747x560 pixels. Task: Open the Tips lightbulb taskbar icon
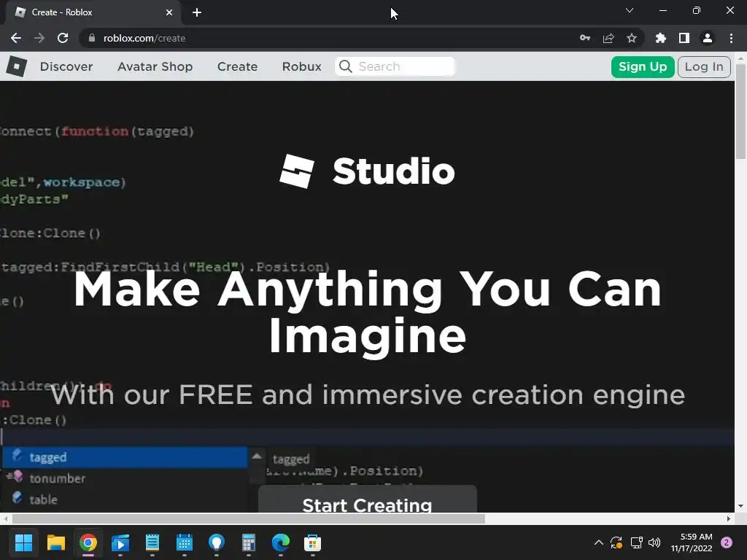[x=216, y=542]
